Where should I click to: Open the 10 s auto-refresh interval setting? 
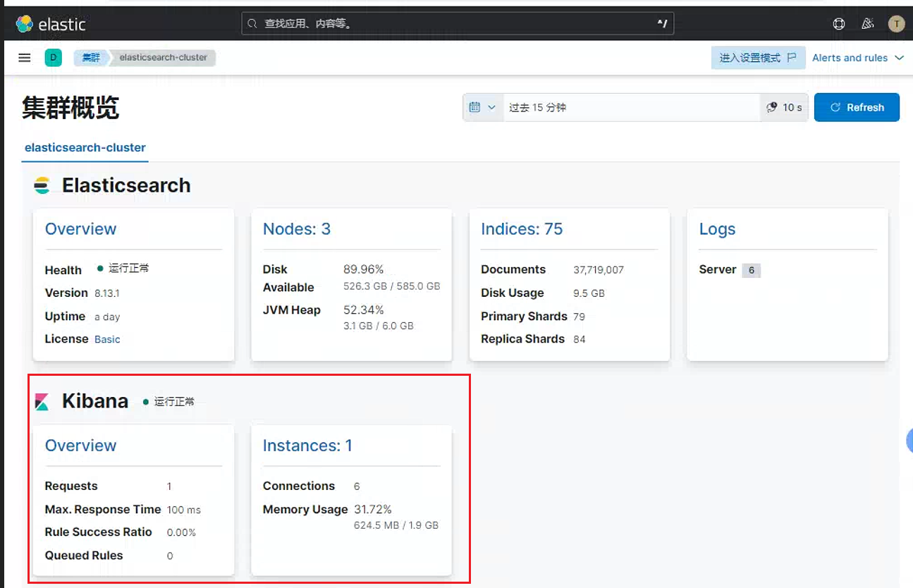[x=785, y=107]
